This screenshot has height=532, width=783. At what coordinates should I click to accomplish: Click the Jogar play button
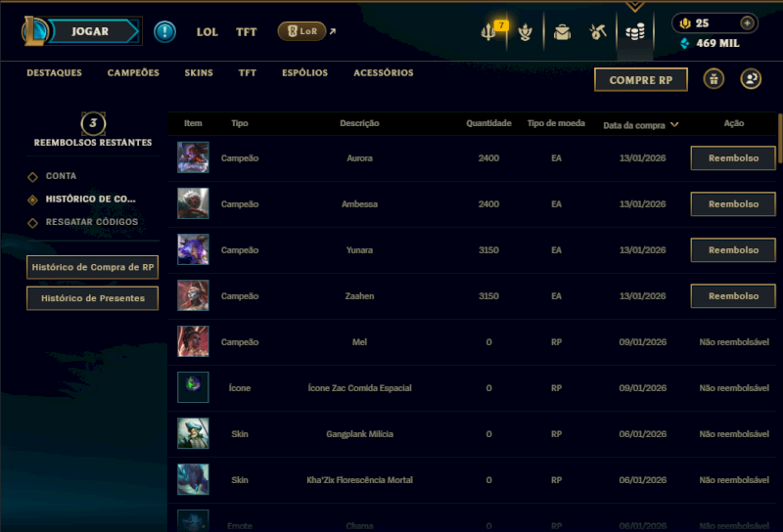90,31
